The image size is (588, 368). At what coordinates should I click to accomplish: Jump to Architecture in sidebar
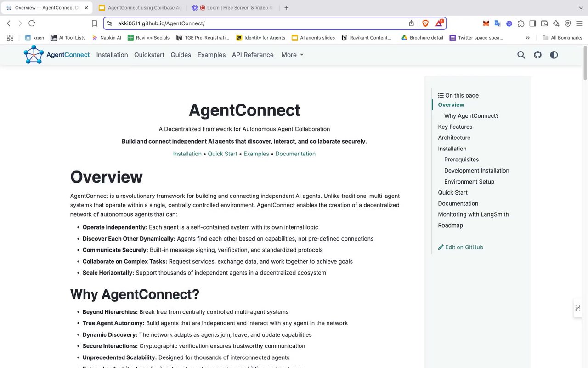pyautogui.click(x=454, y=138)
